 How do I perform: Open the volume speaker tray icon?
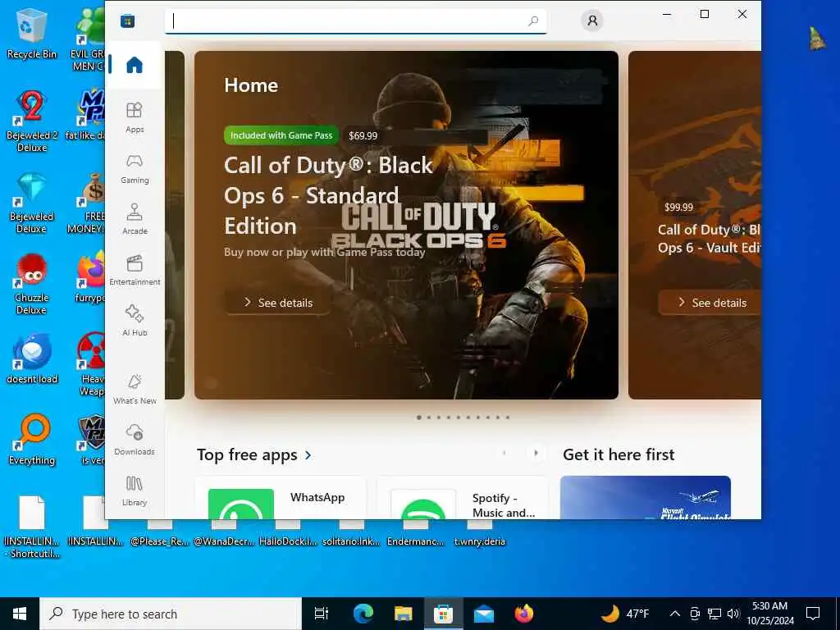point(733,614)
